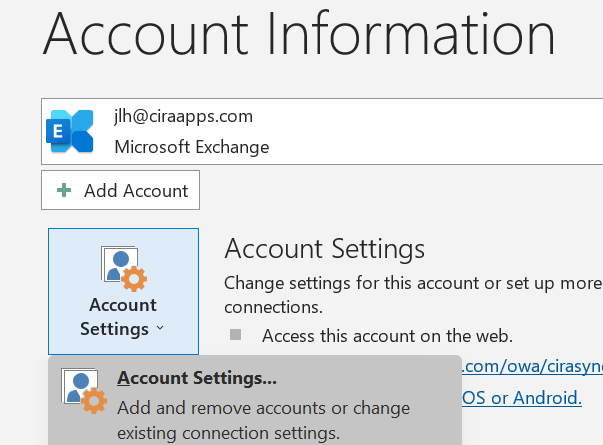
Task: Click the green plus icon beside Add Account
Action: (x=65, y=190)
